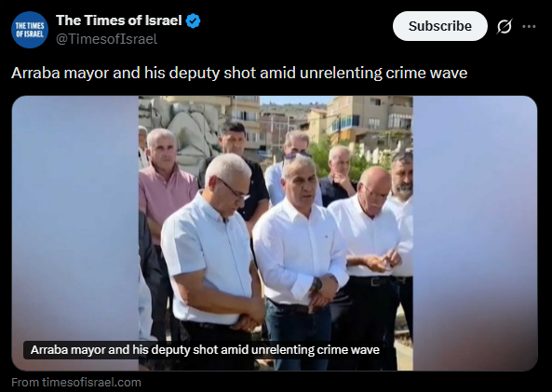Follow the From timesofisrael.com source link

click(x=76, y=383)
